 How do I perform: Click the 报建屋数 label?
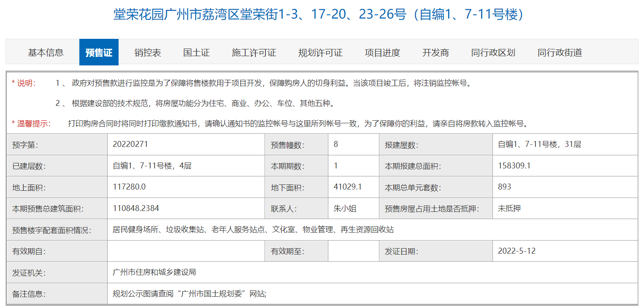coord(401,145)
